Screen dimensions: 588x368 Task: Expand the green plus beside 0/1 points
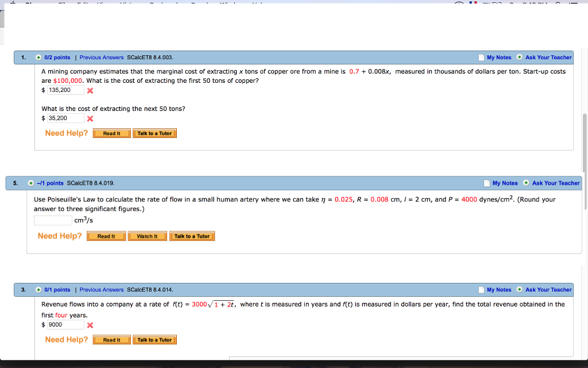pyautogui.click(x=37, y=289)
